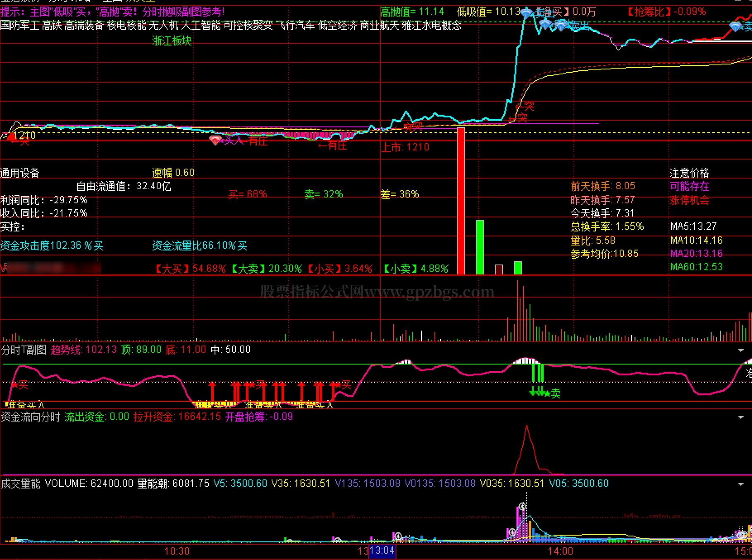This screenshot has width=752, height=560.
Task: Click the red diamond beside 买入-有庄
Action: click(215, 140)
